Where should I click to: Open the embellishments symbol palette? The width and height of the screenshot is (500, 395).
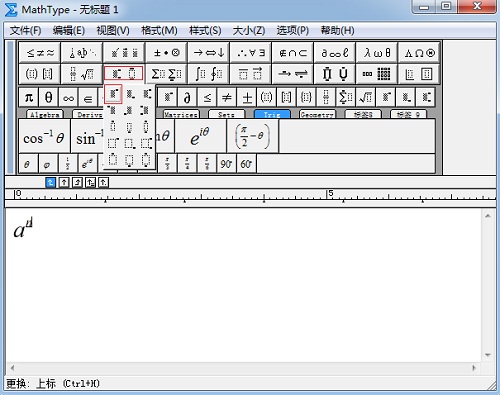pos(124,53)
